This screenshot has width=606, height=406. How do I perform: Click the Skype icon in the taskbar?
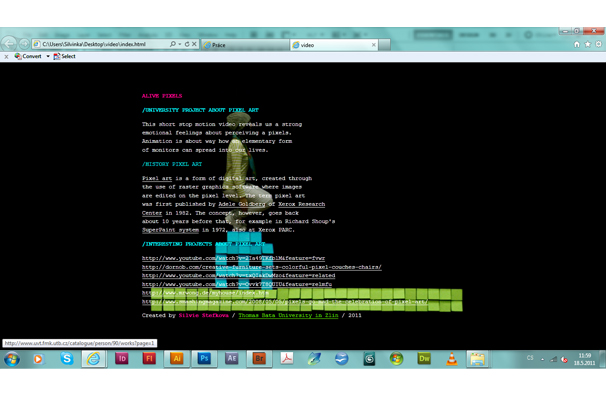point(66,358)
